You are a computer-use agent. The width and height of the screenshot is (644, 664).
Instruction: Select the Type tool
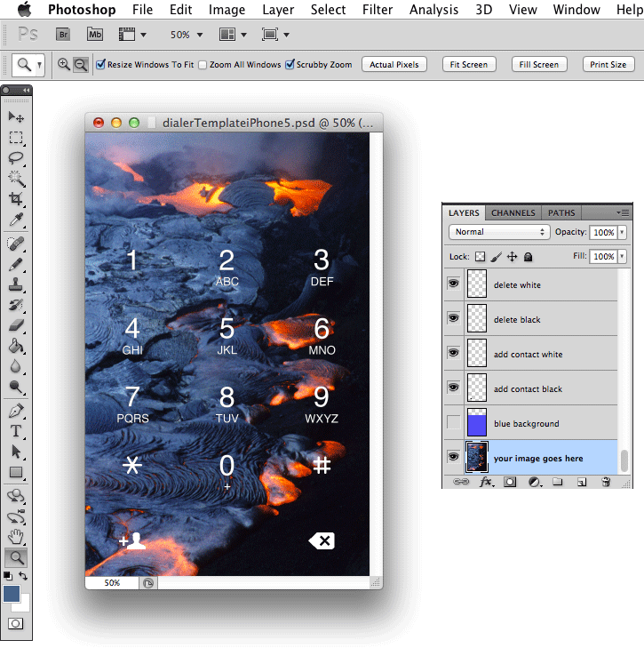(16, 431)
